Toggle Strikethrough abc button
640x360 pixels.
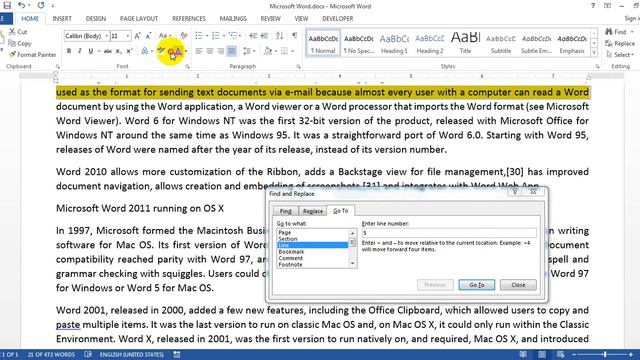click(x=108, y=51)
